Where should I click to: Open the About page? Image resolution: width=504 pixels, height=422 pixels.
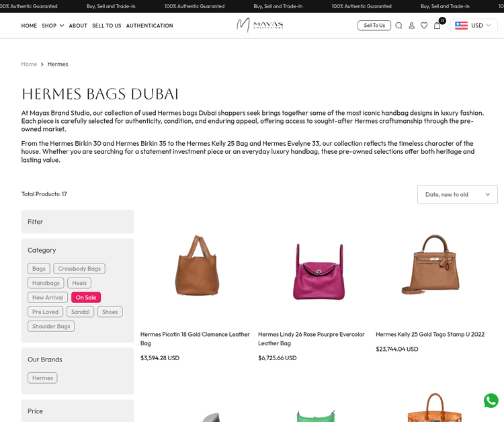point(78,26)
